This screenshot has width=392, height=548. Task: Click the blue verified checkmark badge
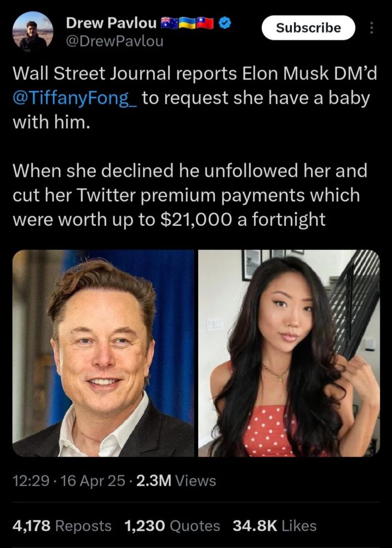[x=224, y=22]
